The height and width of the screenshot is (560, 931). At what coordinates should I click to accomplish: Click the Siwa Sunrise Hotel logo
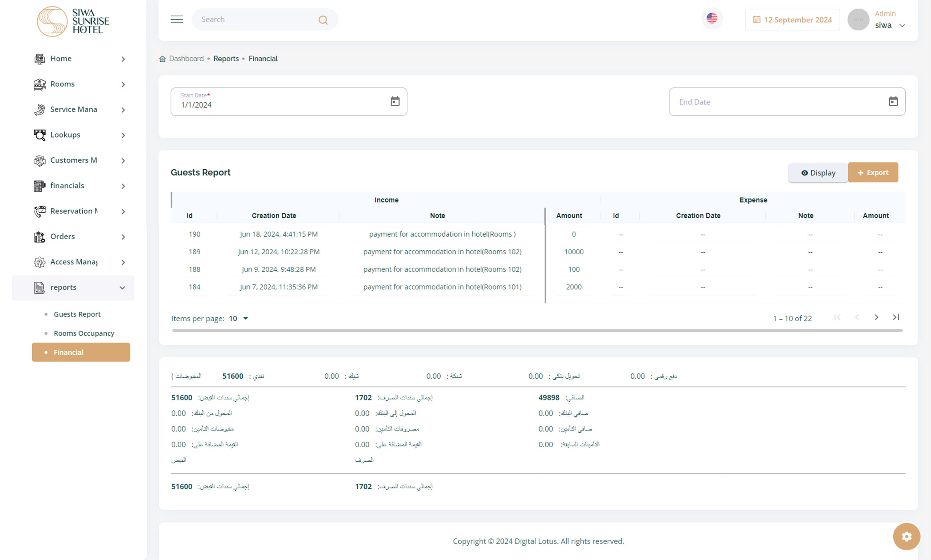pos(73,21)
